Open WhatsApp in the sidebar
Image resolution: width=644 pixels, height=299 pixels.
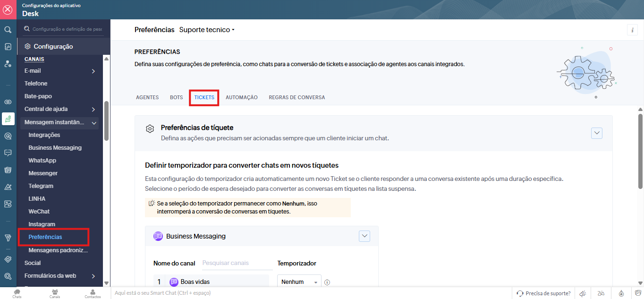tap(42, 161)
